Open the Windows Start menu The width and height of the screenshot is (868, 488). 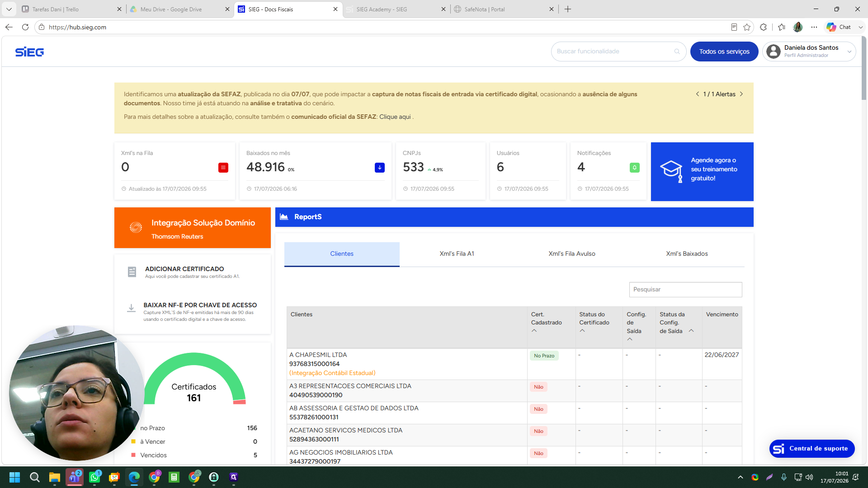click(14, 477)
